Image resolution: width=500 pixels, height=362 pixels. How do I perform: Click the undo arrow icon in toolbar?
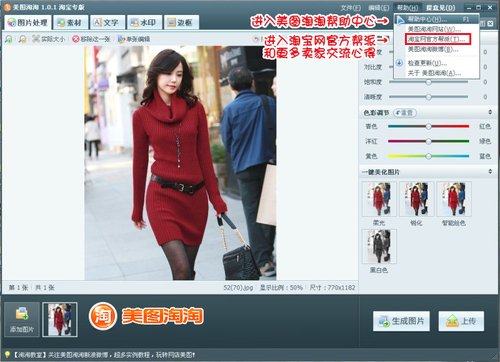pos(256,39)
